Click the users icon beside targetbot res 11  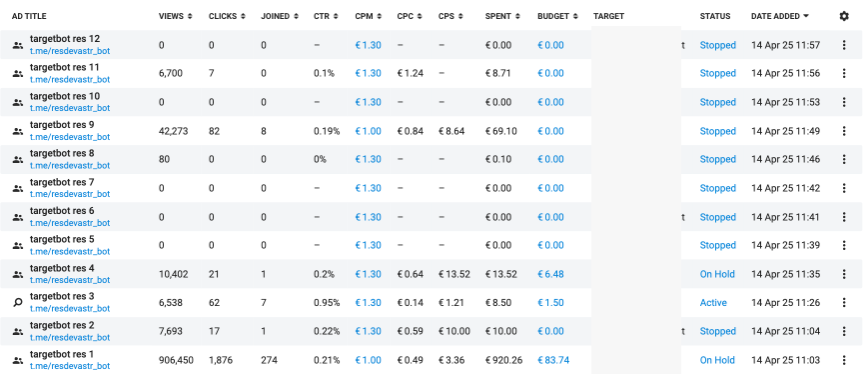tap(18, 73)
